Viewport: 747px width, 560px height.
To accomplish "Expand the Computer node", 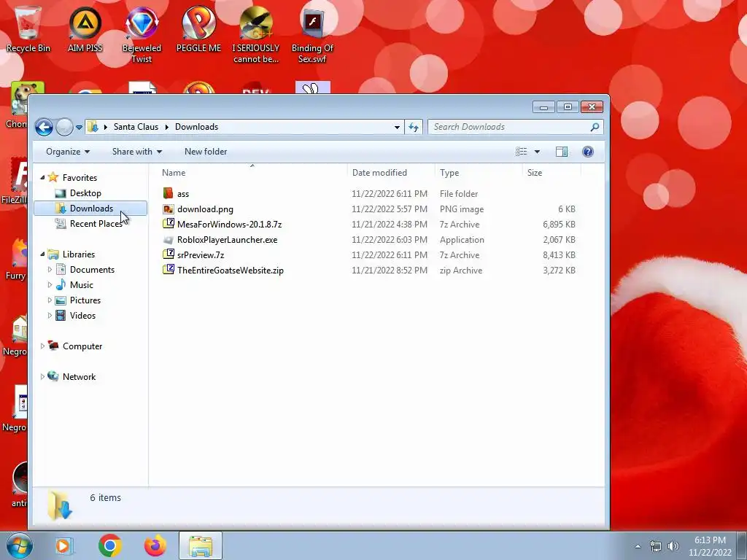I will 42,346.
